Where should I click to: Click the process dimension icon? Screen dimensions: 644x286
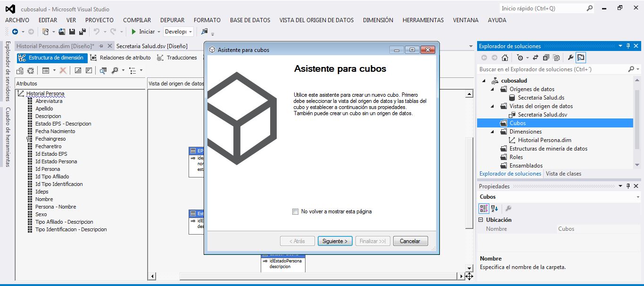30,70
